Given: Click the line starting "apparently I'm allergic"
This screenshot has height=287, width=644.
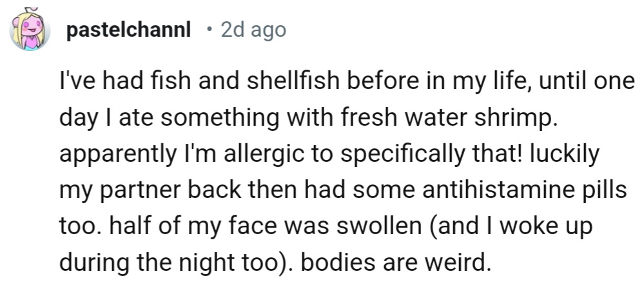Looking at the screenshot, I should click(x=329, y=156).
